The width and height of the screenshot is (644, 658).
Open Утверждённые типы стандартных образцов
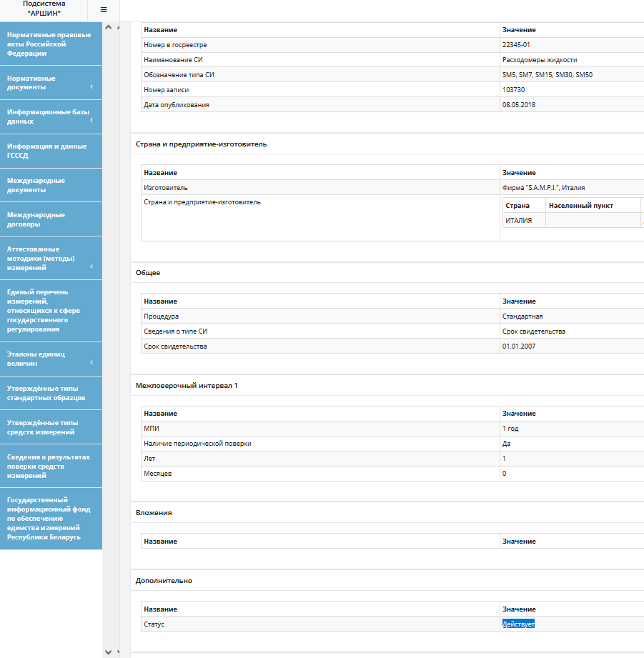click(x=47, y=393)
